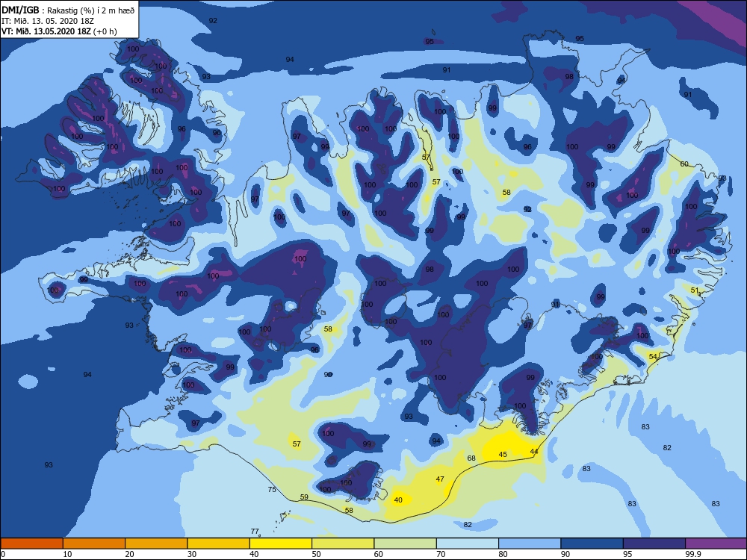Click the '50' legend tick label

[316, 554]
